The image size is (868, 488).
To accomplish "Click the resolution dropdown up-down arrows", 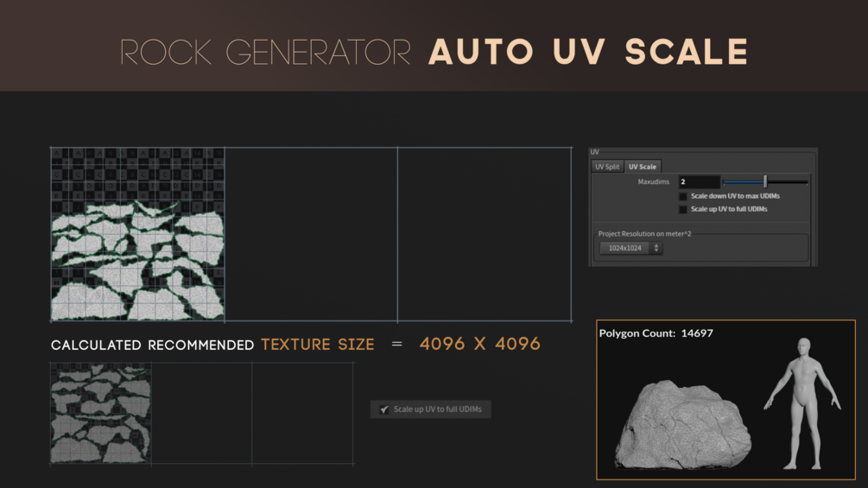I will [656, 248].
